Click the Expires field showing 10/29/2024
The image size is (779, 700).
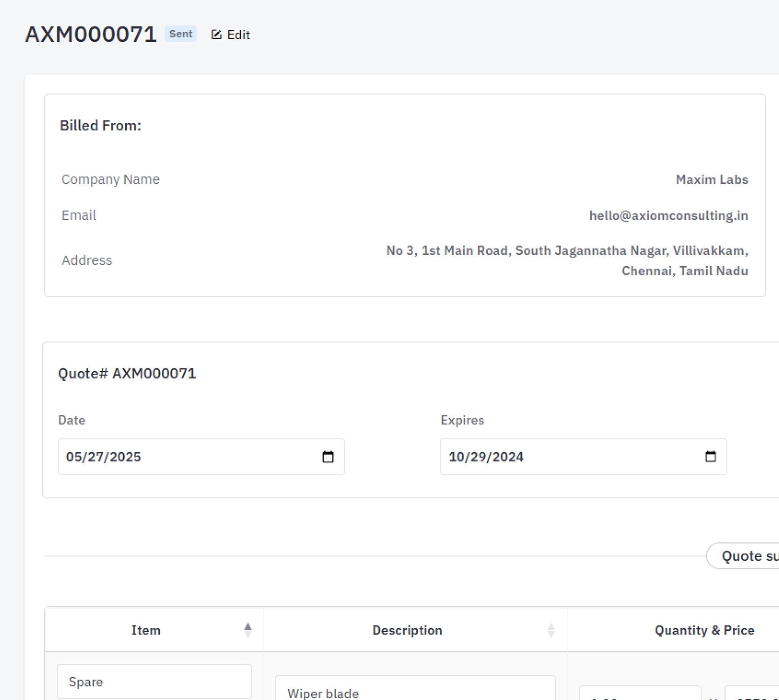(569, 456)
